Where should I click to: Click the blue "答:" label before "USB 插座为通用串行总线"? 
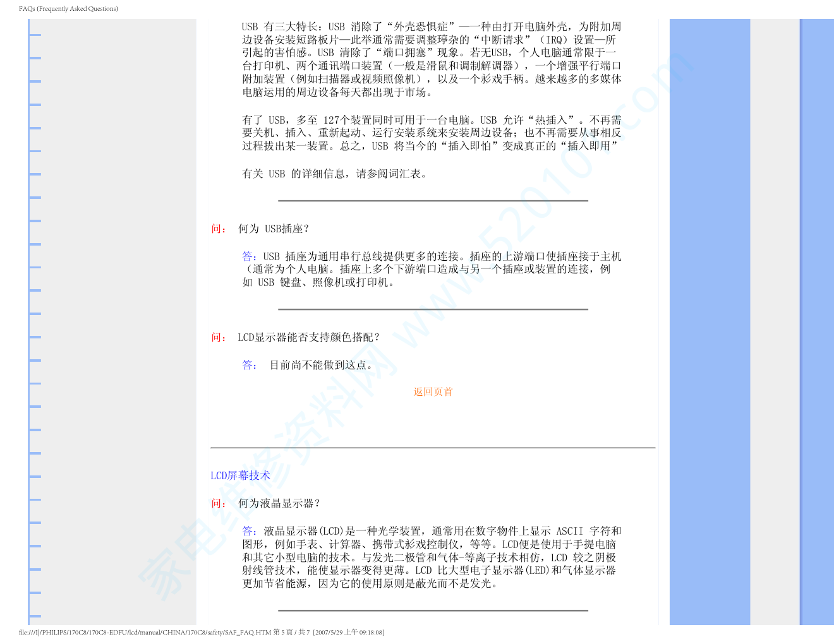(x=250, y=256)
